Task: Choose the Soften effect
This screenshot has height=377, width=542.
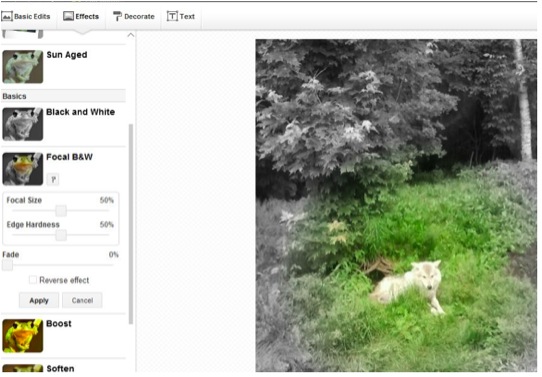Action: [x=60, y=368]
